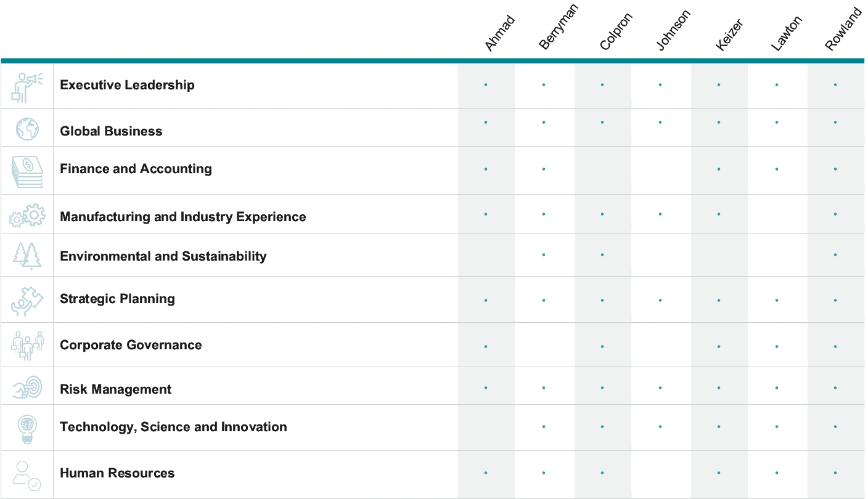The width and height of the screenshot is (868, 499).
Task: Click the Corporate Governance people icon
Action: 27,345
